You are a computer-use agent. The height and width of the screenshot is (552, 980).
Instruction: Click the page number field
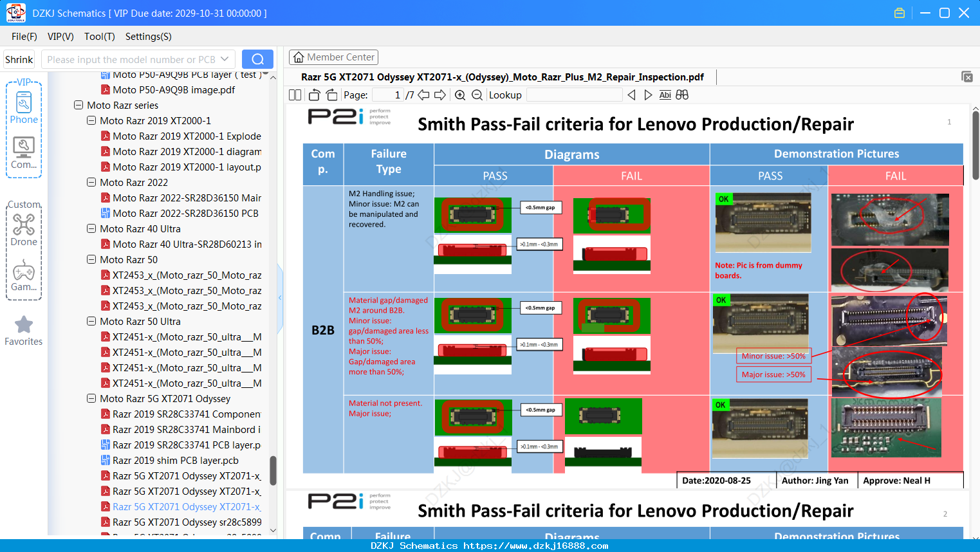(x=388, y=95)
